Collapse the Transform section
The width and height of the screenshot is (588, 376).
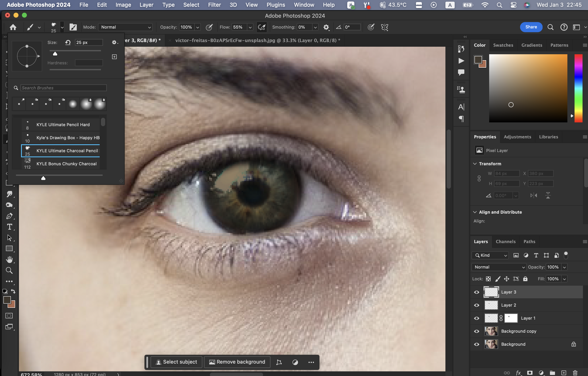pos(475,164)
